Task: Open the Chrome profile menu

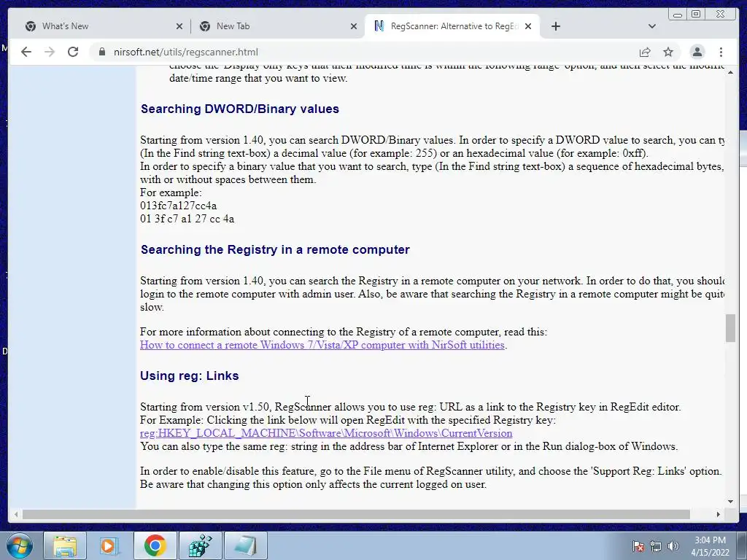Action: (x=697, y=52)
